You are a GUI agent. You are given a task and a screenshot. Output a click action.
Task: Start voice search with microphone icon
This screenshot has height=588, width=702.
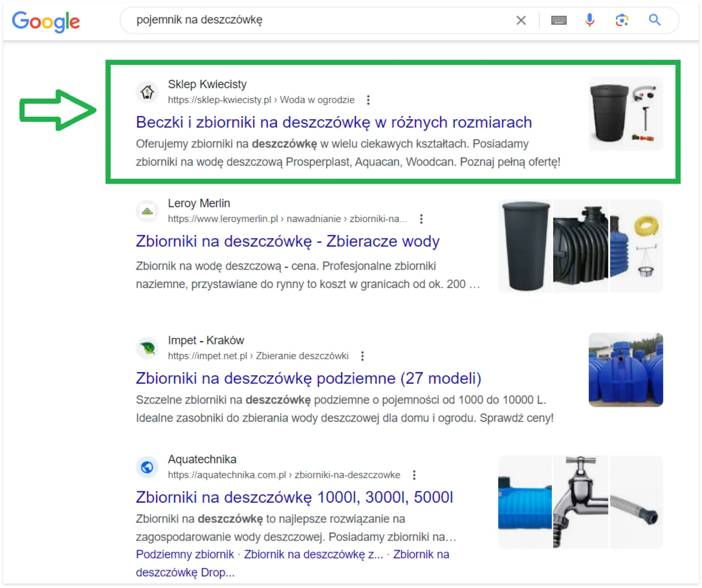pyautogui.click(x=589, y=20)
